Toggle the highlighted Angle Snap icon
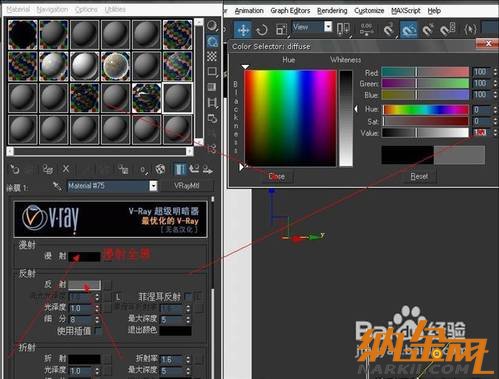499x379 pixels. [408, 30]
